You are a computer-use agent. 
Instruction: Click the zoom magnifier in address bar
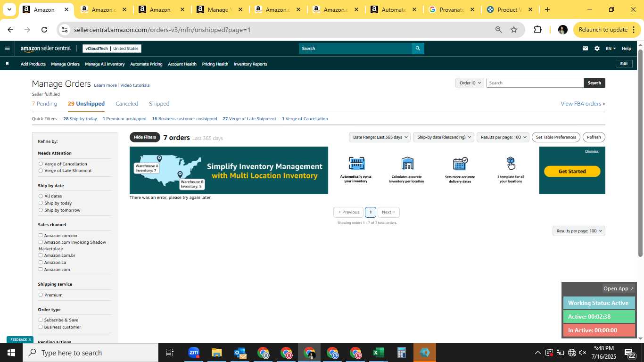(x=498, y=30)
